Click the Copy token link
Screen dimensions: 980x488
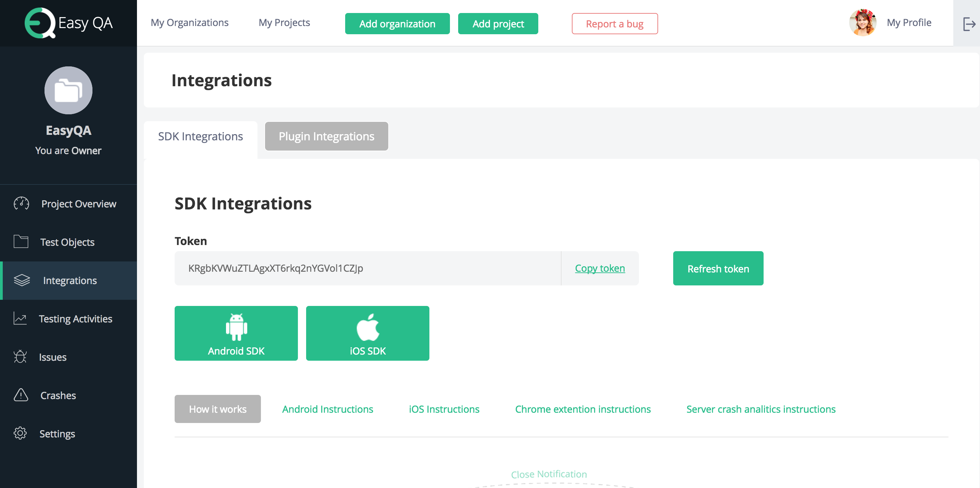click(x=600, y=268)
